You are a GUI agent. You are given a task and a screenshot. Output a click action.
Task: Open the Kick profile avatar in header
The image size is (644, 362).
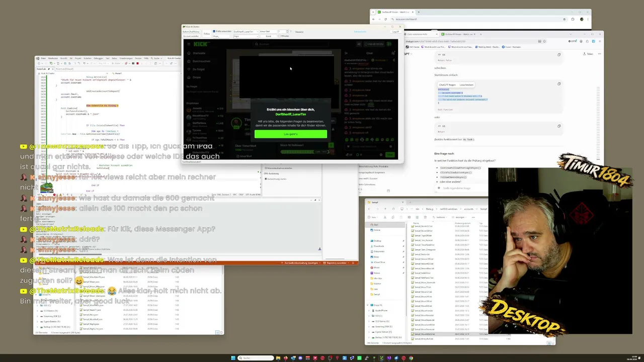pos(389,44)
